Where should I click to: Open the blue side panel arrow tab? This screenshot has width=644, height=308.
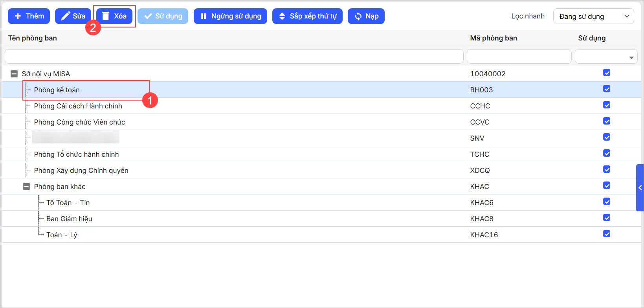pyautogui.click(x=640, y=188)
